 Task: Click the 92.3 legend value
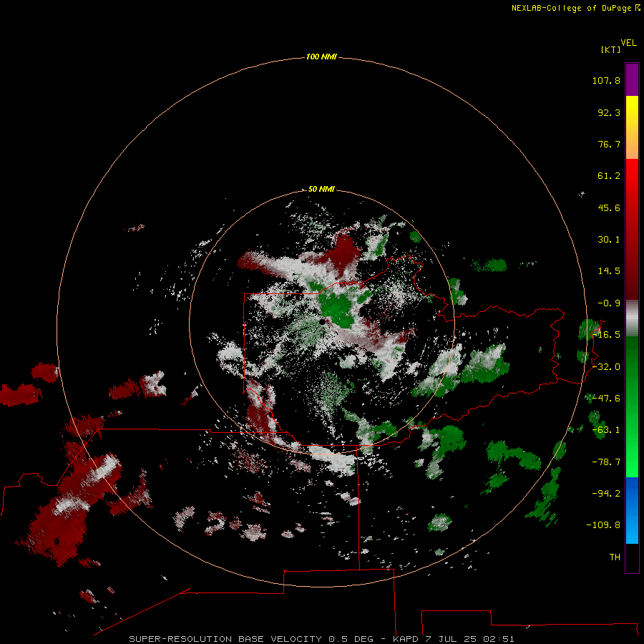[x=609, y=112]
